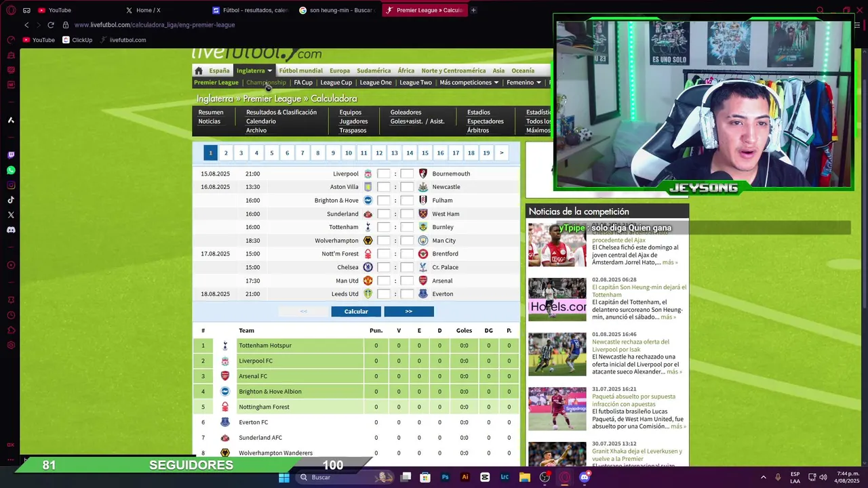
Task: Expand the Inglaterra dropdown menu
Action: pos(269,70)
